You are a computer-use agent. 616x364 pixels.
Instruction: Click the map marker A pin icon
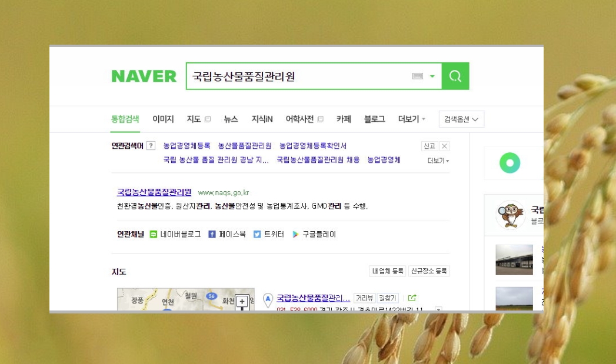coord(268,300)
